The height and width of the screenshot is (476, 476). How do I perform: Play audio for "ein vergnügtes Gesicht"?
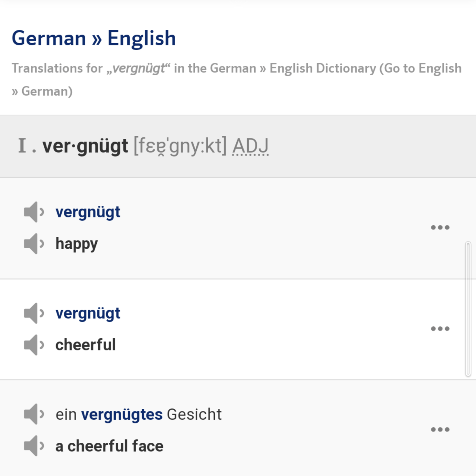33,414
